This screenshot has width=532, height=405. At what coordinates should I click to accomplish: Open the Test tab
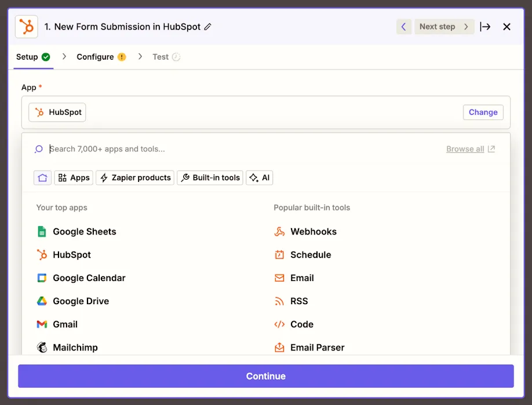coord(166,57)
